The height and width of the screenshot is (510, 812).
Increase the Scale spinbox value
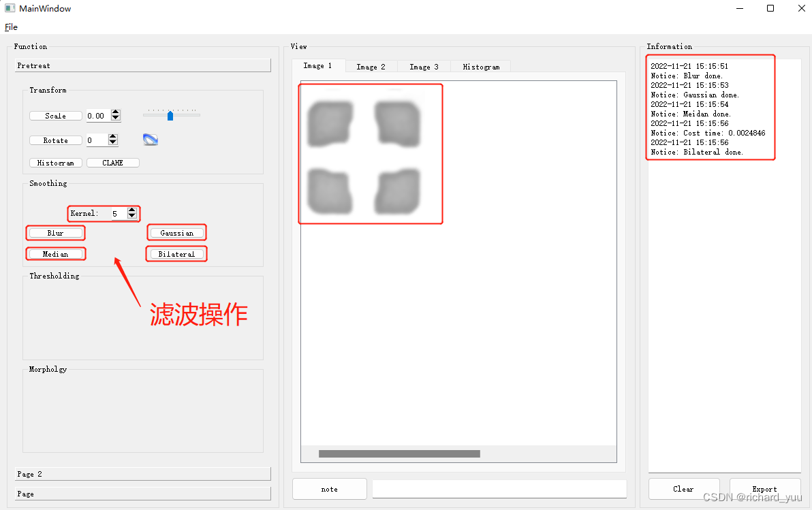pyautogui.click(x=116, y=112)
